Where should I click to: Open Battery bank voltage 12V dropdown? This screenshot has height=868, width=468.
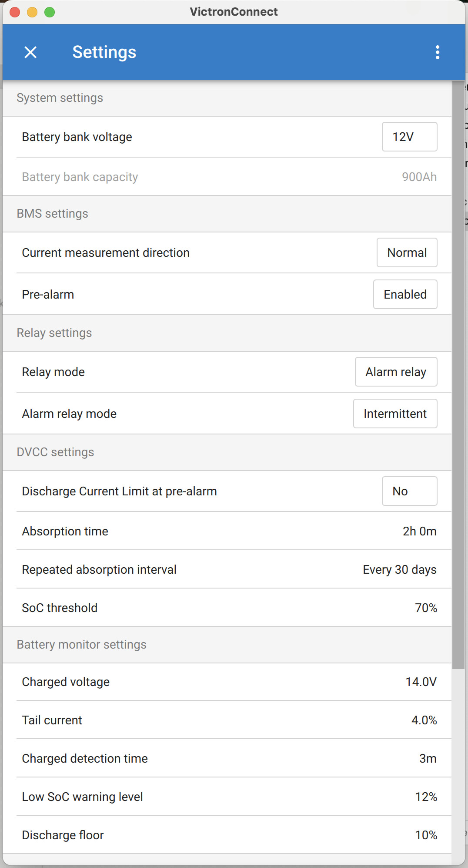click(409, 137)
